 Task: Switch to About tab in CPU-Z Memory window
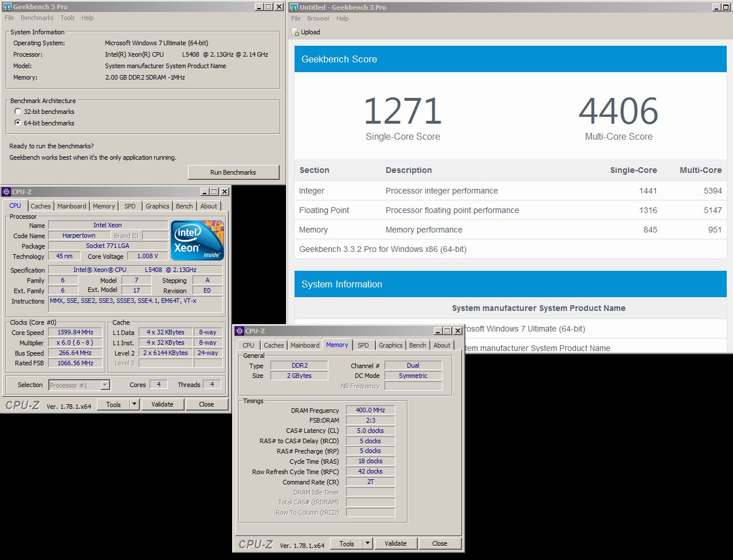[x=442, y=345]
